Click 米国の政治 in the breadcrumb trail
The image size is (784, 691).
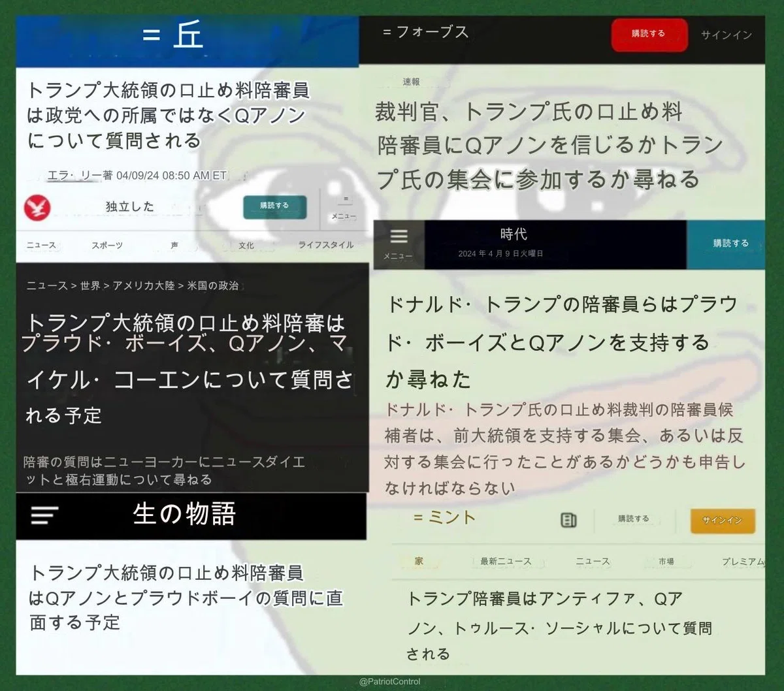click(213, 285)
